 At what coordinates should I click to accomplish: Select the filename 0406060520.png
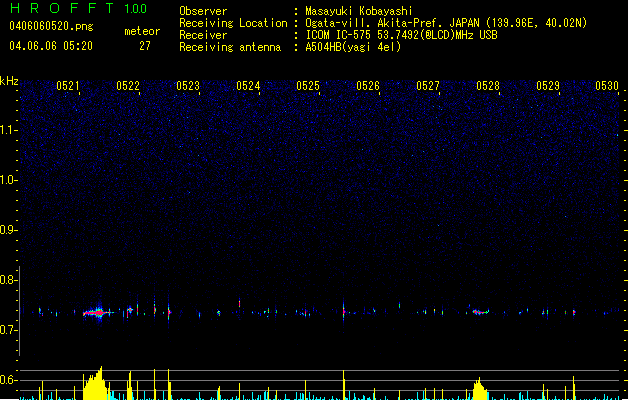click(x=51, y=26)
